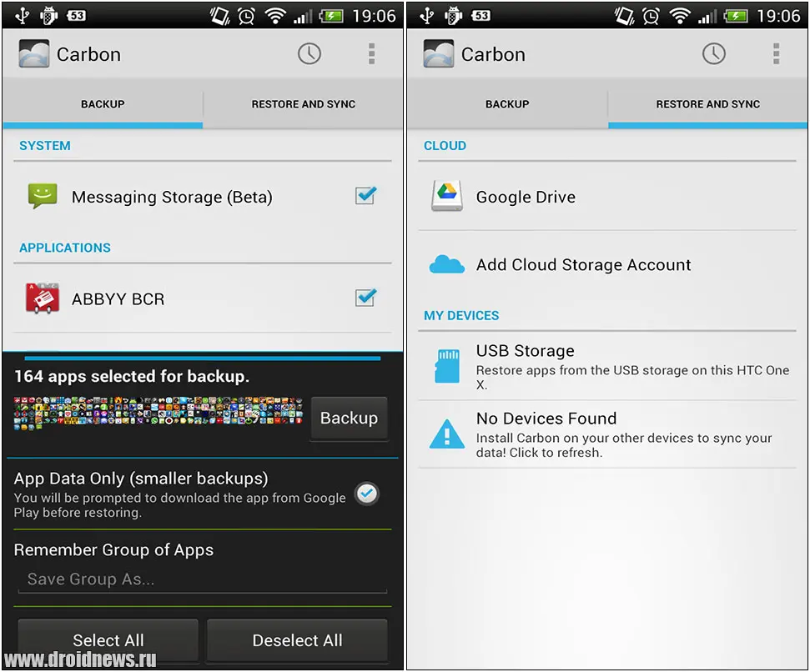Tap the ABBYY BCR label
This screenshot has height=672, width=810.
(x=118, y=298)
